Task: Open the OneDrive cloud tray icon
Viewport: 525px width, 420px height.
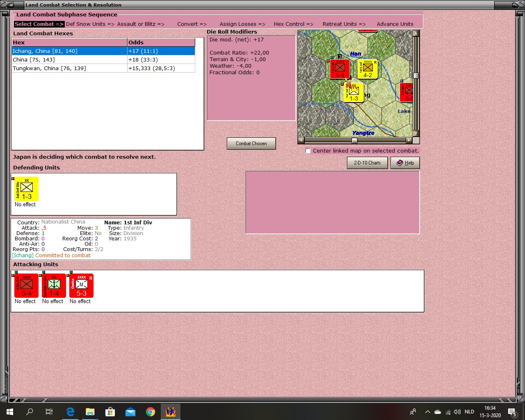Action: 438,412
